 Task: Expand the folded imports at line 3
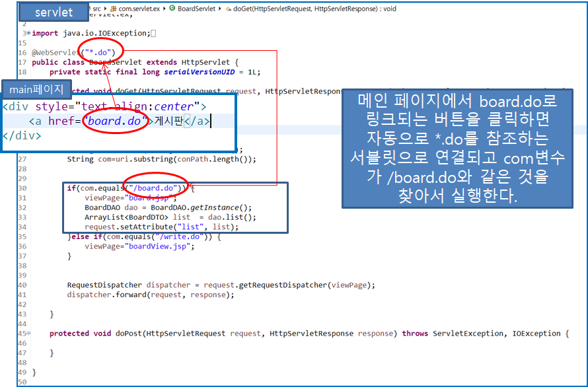coord(29,33)
